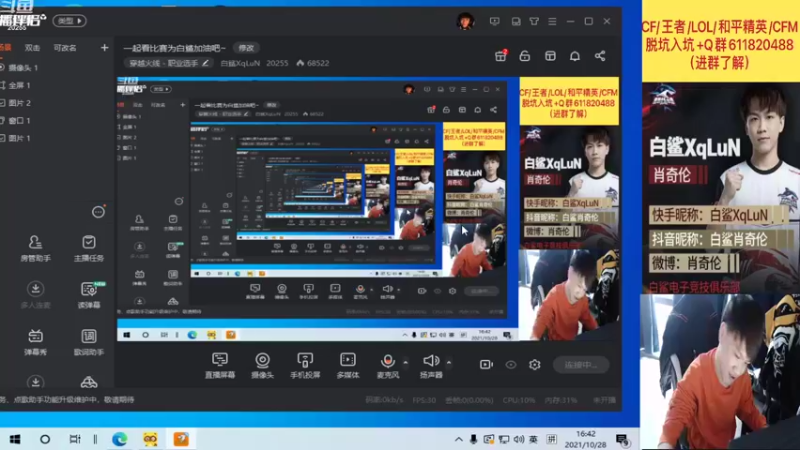Toggle the lock icon above the preview
Image resolution: width=800 pixels, height=450 pixels.
click(x=524, y=56)
